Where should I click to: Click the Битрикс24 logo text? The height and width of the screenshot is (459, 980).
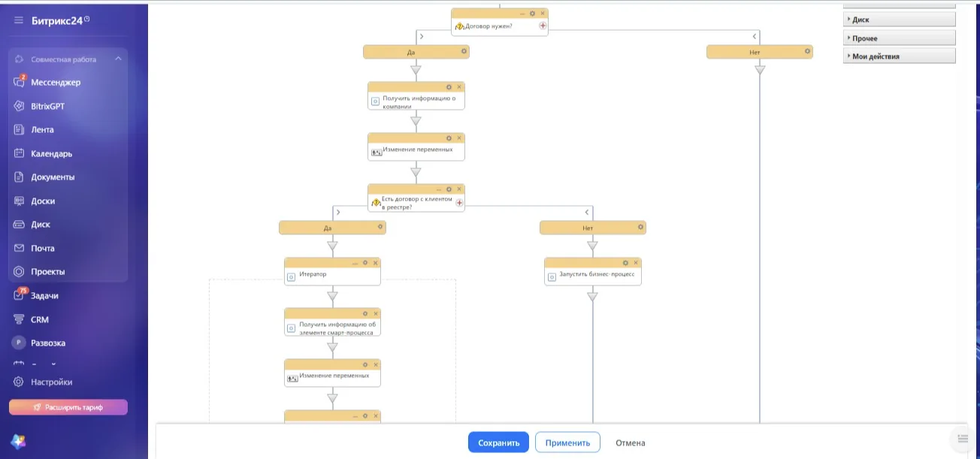[59, 20]
